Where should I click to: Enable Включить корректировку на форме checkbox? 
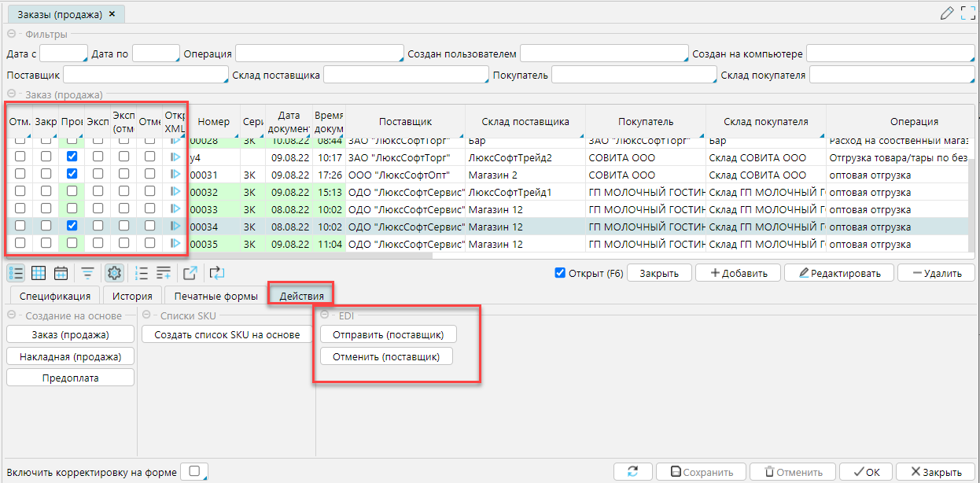pyautogui.click(x=193, y=471)
